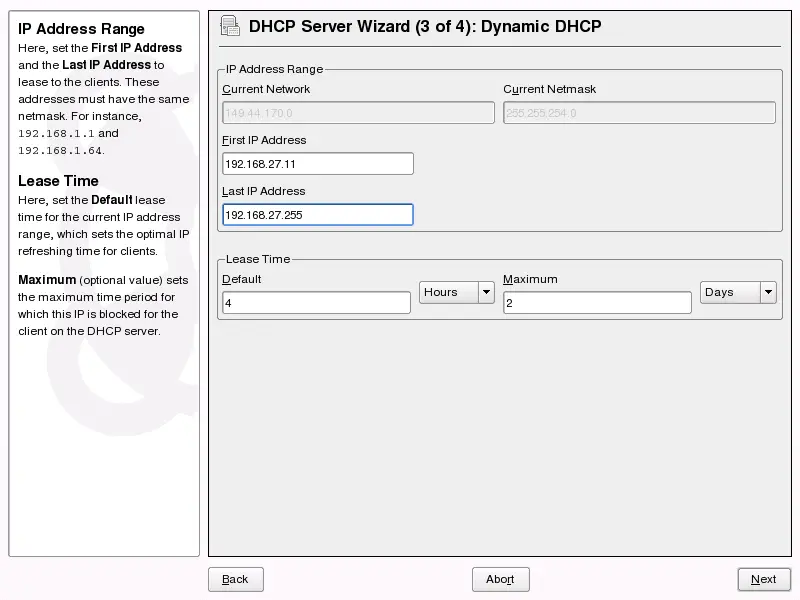Screen dimensions: 800x600
Task: Open the Hours unit dropdown
Action: click(x=457, y=292)
